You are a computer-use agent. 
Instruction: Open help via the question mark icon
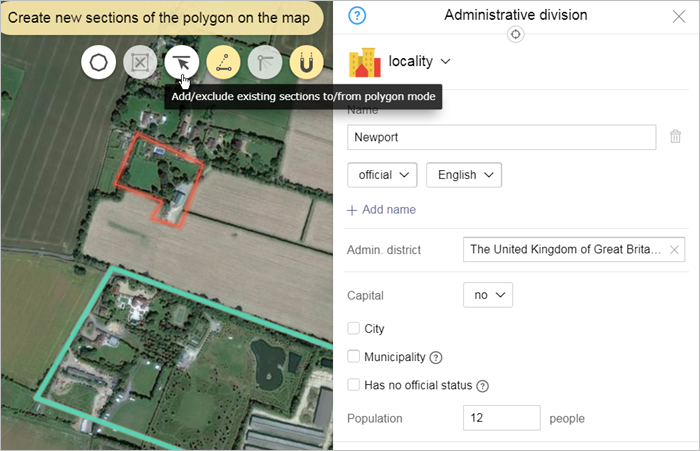coord(358,15)
